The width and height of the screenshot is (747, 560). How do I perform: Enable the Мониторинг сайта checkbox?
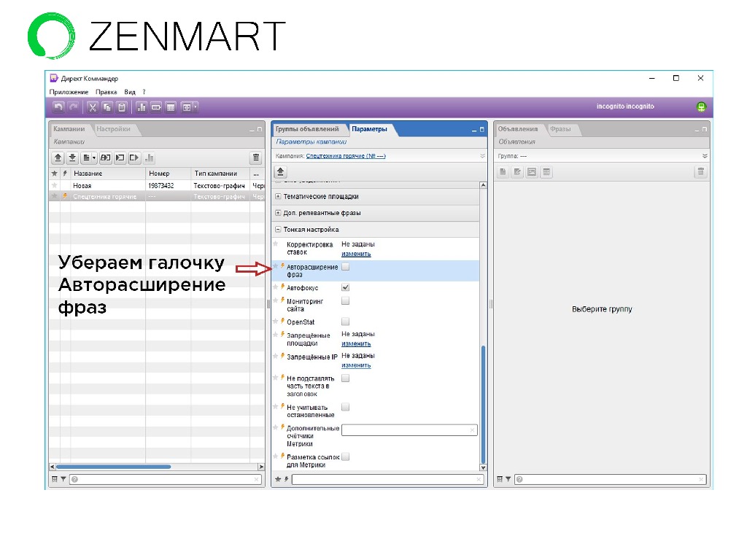345,300
